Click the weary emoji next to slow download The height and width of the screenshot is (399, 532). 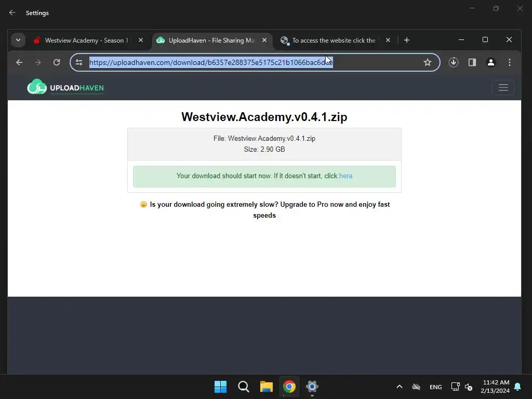point(143,204)
